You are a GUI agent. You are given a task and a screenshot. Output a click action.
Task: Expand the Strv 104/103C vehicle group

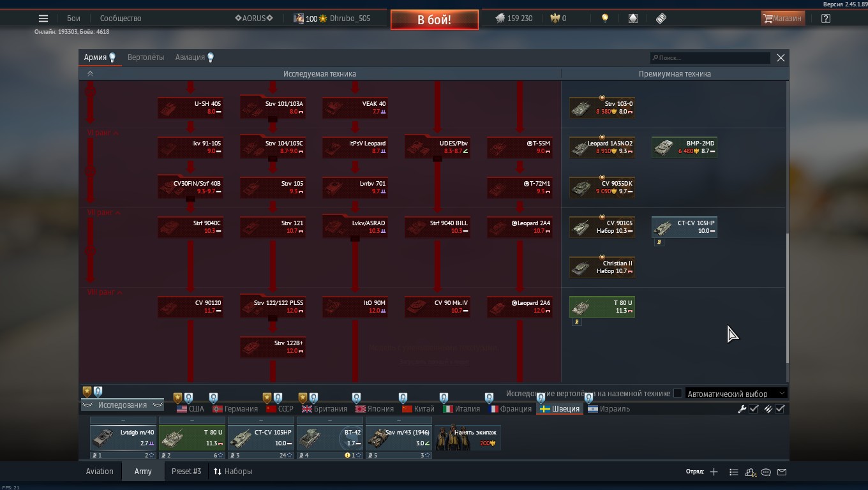point(273,147)
